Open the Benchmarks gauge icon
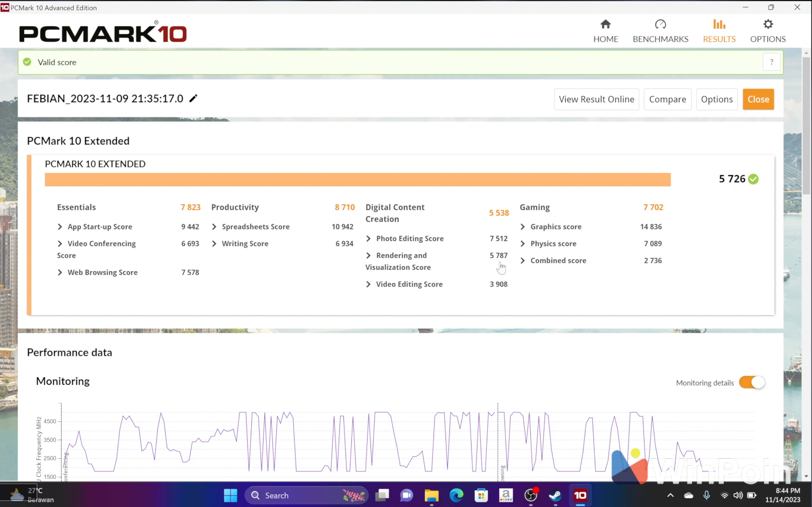 pos(660,24)
